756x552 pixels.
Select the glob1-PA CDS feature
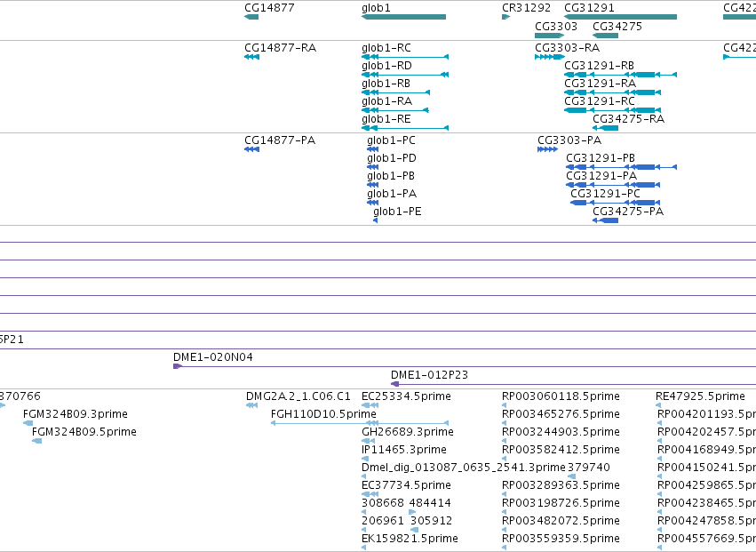click(373, 203)
